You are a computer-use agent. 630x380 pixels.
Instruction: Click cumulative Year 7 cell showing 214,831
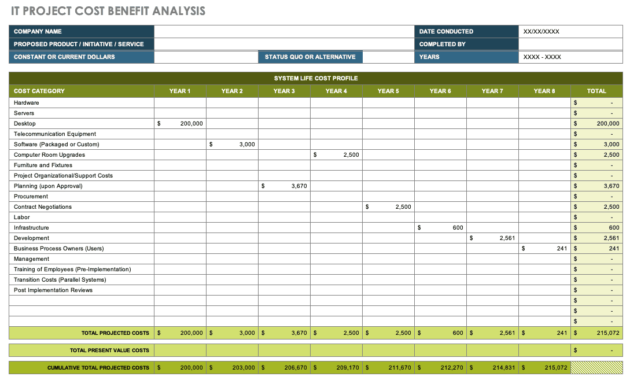coord(492,368)
